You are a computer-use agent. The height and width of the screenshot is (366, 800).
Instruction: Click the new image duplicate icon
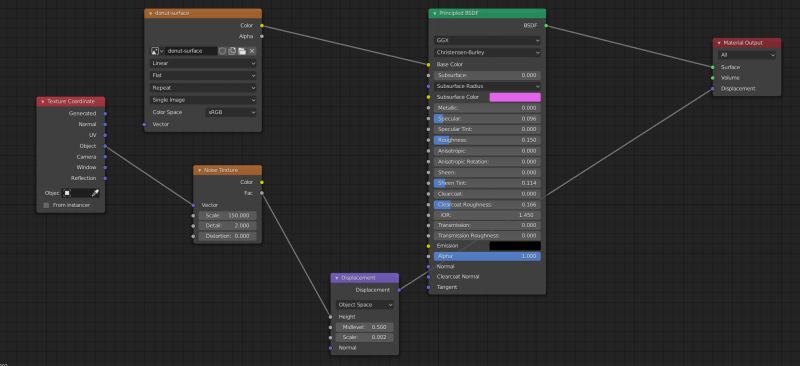pos(232,51)
